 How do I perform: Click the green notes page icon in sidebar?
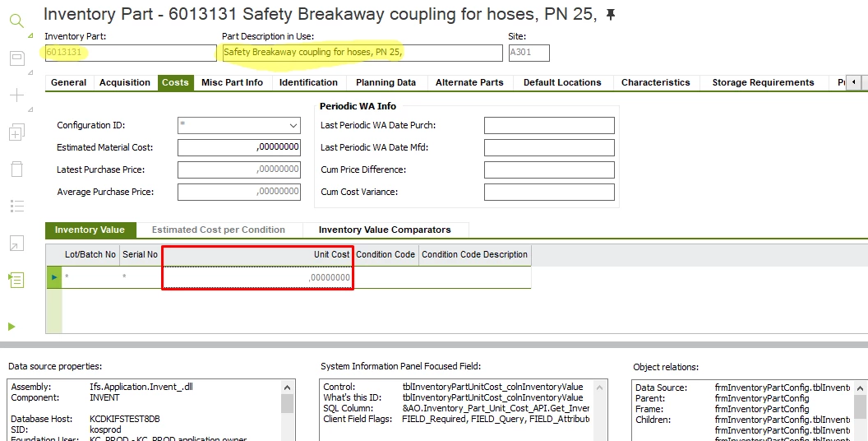pos(16,280)
